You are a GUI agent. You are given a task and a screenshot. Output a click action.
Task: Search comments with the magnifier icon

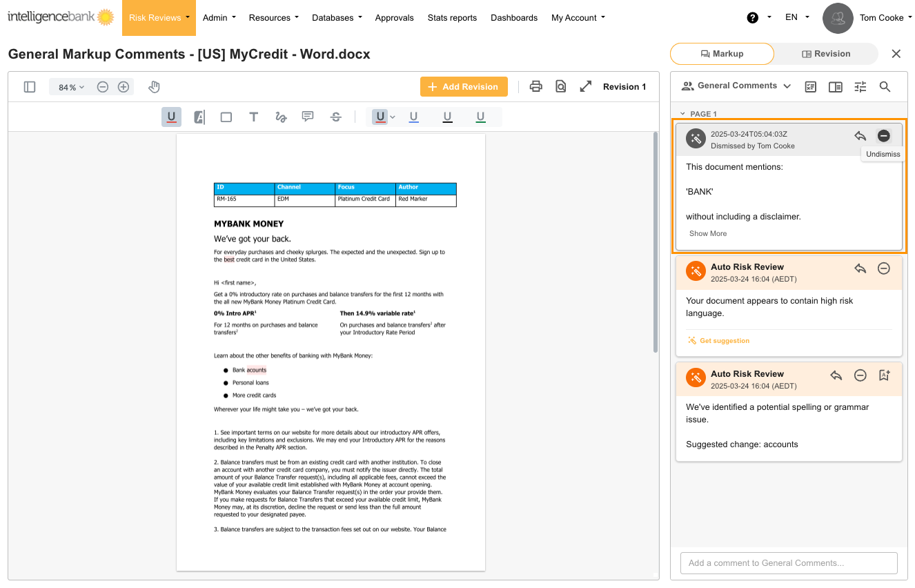(885, 86)
